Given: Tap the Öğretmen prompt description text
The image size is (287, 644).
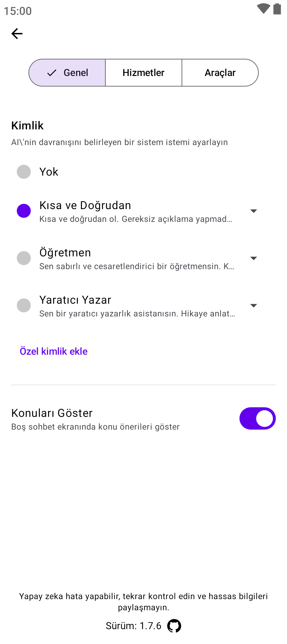Looking at the screenshot, I should [x=137, y=266].
